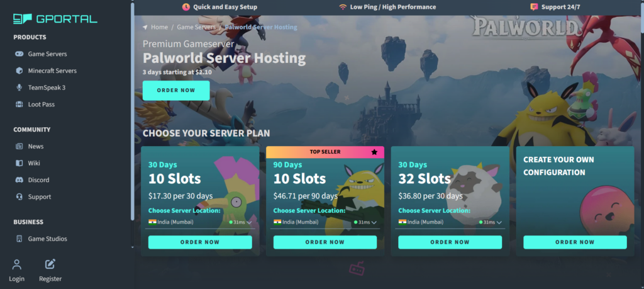Click the News newspaper icon
Viewport: 644px width, 289px height.
[19, 146]
